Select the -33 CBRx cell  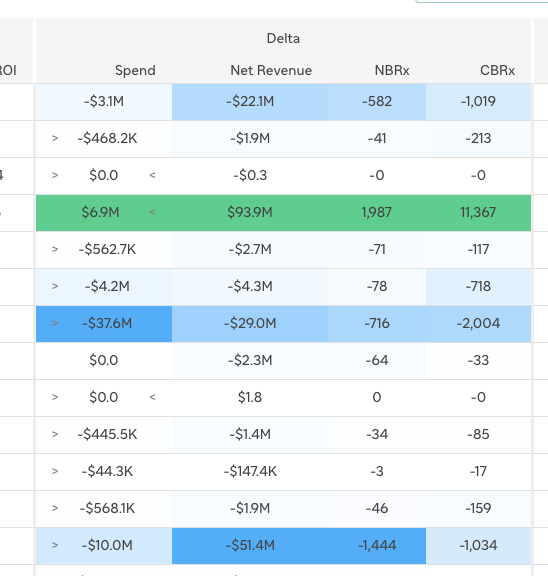(478, 360)
